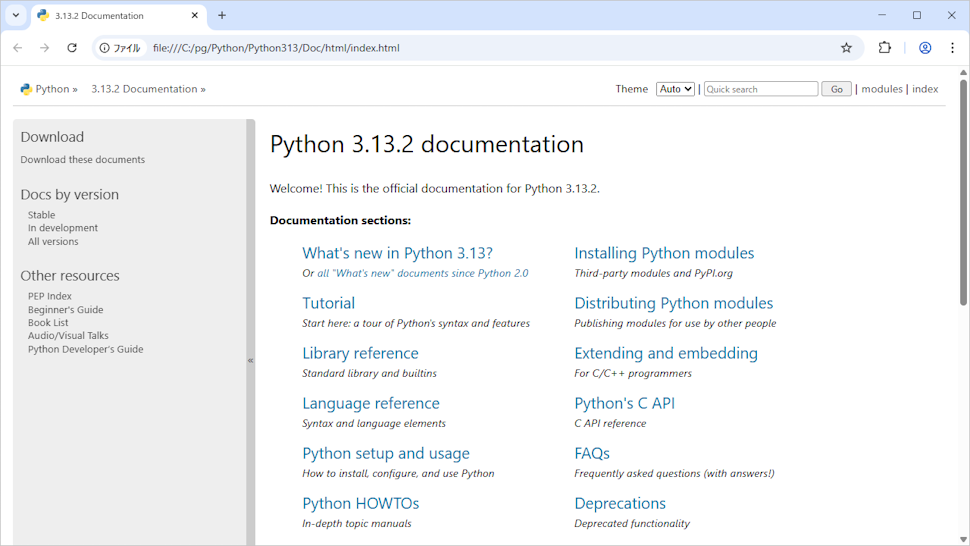Open all "What's new" documents link
The height and width of the screenshot is (546, 970).
pyautogui.click(x=423, y=273)
